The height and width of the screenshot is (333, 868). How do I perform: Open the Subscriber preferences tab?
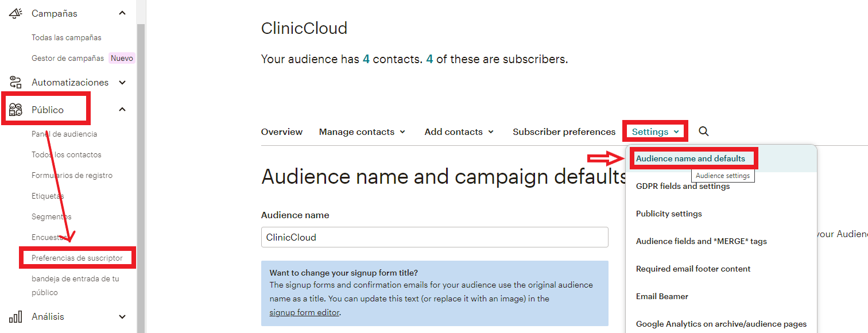point(564,131)
